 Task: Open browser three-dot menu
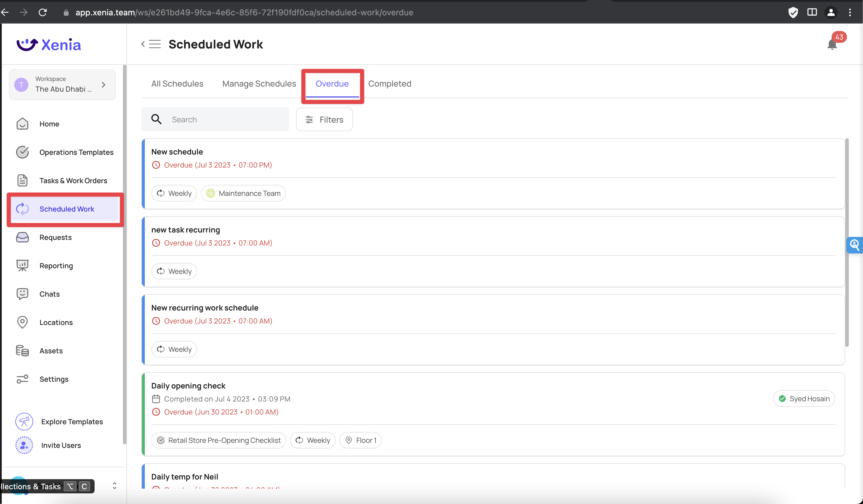tap(850, 12)
